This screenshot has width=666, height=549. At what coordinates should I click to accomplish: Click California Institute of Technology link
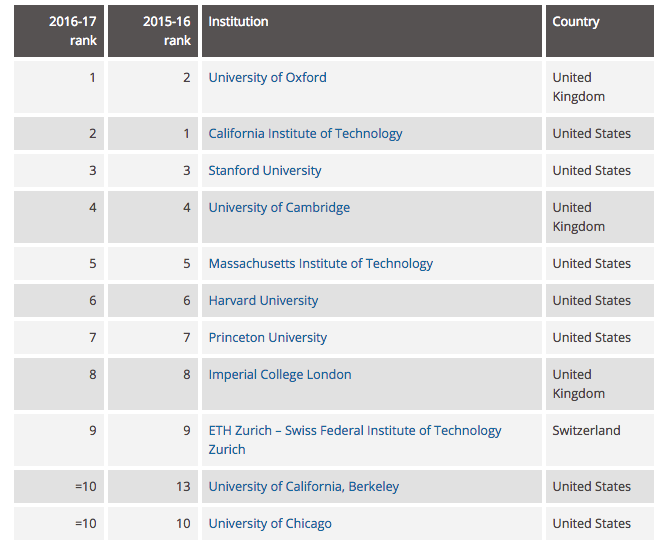pyautogui.click(x=305, y=134)
